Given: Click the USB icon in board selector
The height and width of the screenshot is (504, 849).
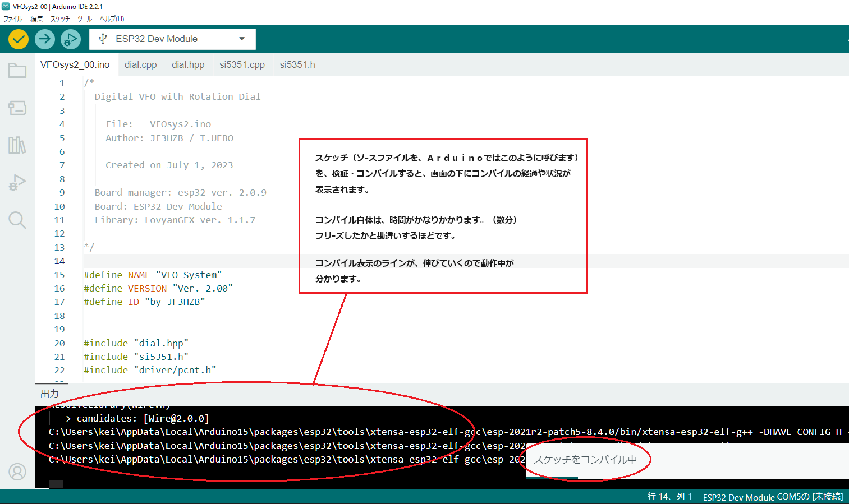Looking at the screenshot, I should click(x=103, y=39).
